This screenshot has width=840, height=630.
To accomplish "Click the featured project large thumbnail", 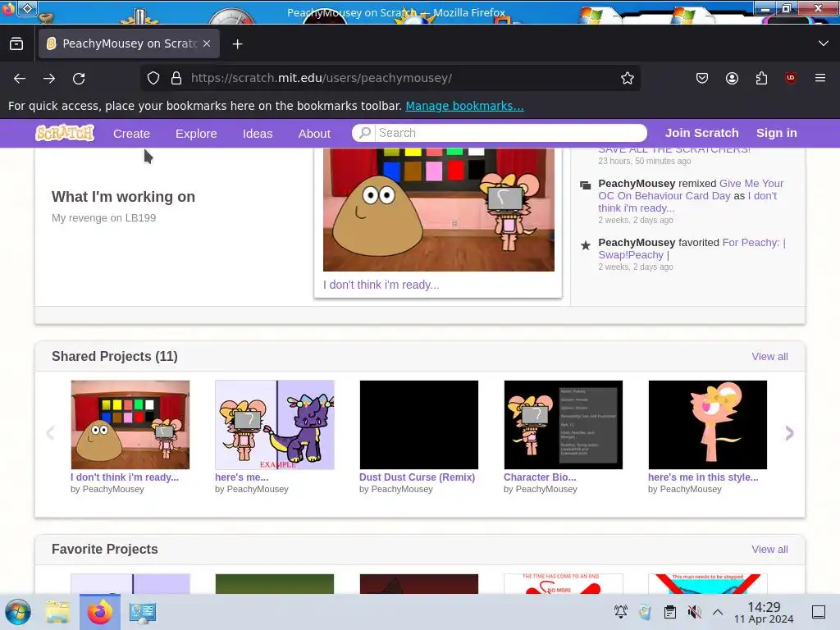I will (x=439, y=209).
